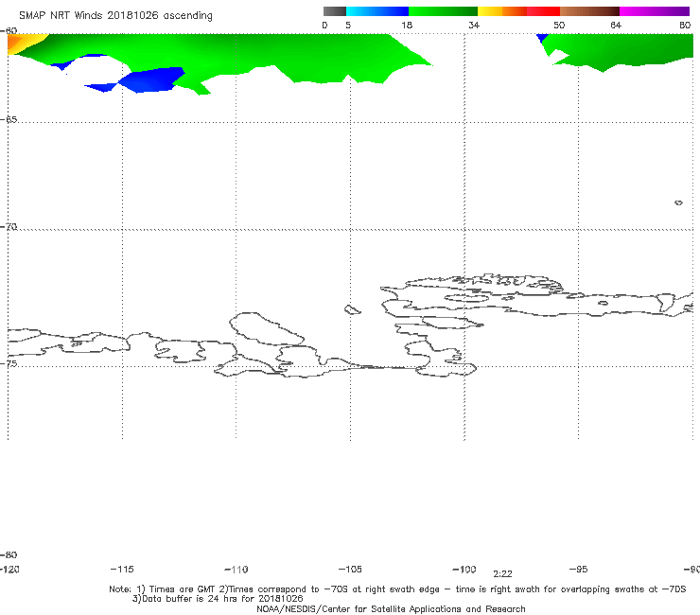Click the green segment of the color bar
The image size is (700, 615).
click(x=443, y=11)
